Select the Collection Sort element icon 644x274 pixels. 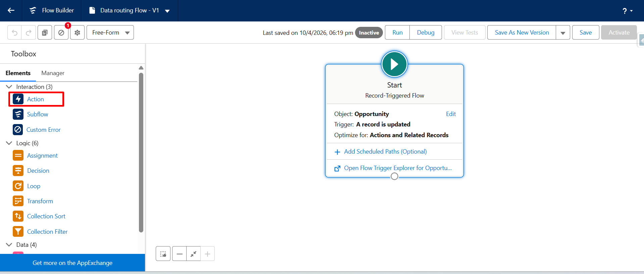[x=18, y=216]
